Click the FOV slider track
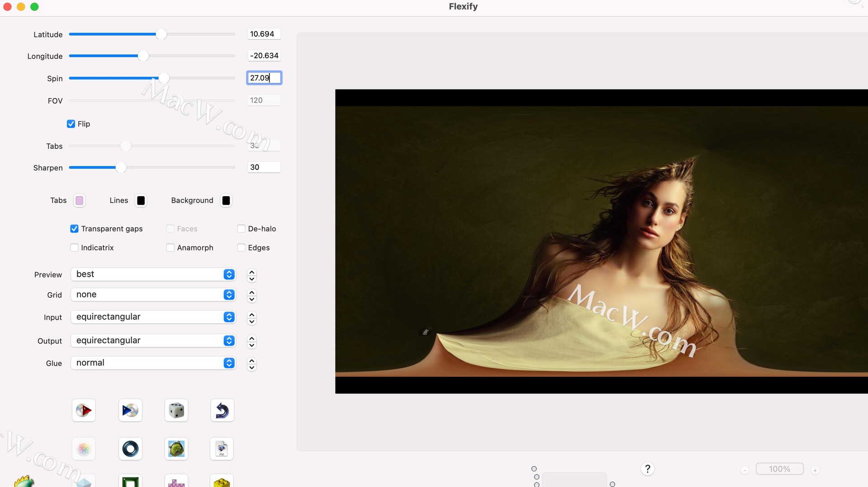The width and height of the screenshot is (868, 487). 152,100
